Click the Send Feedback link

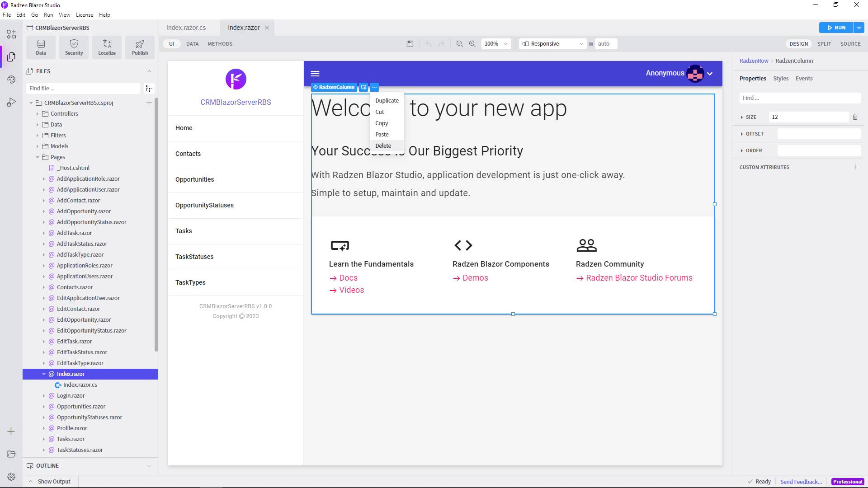(x=801, y=482)
